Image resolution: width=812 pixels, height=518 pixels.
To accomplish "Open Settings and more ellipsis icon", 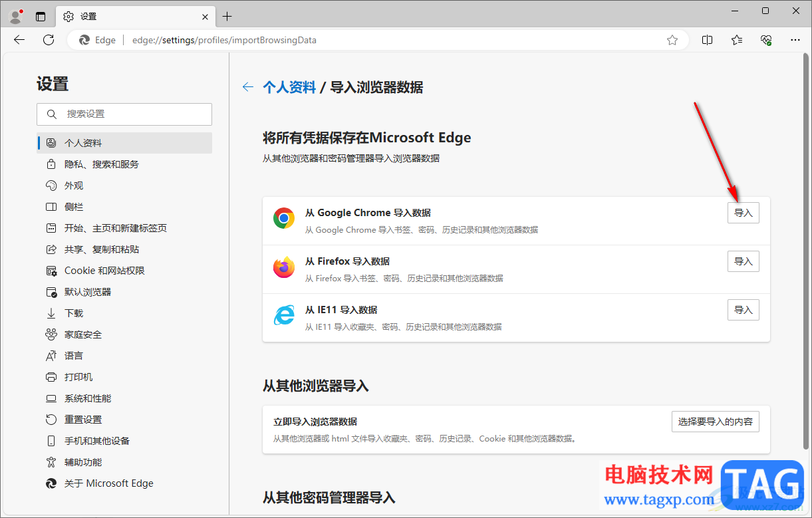I will coord(795,40).
